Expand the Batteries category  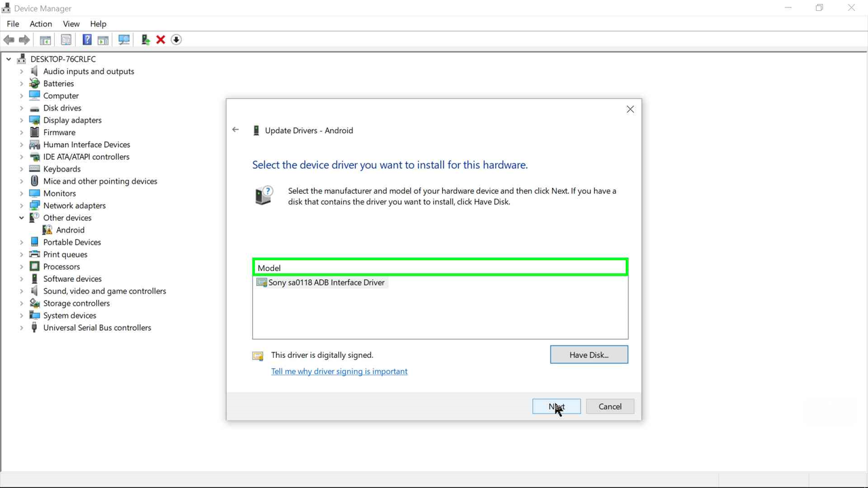[22, 83]
